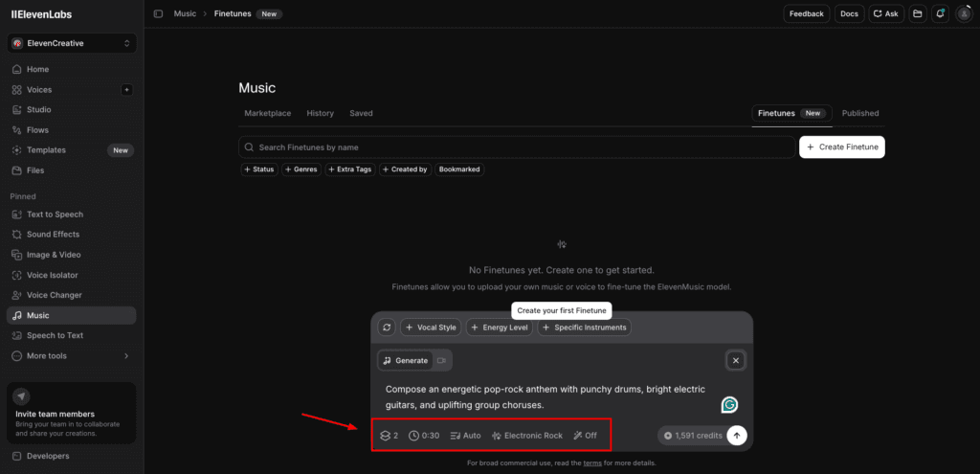This screenshot has height=474, width=980.
Task: Open Electronic Rock finetune selector
Action: (x=527, y=436)
